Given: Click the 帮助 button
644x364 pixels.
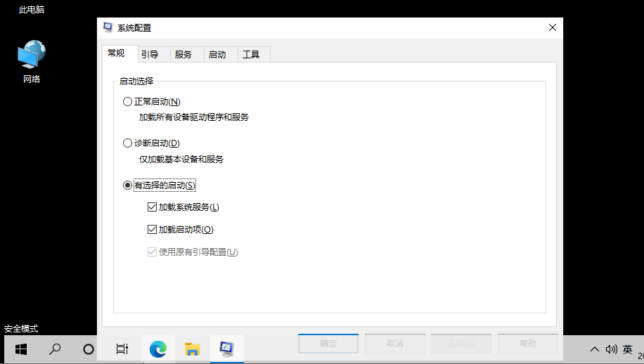Looking at the screenshot, I should point(528,344).
